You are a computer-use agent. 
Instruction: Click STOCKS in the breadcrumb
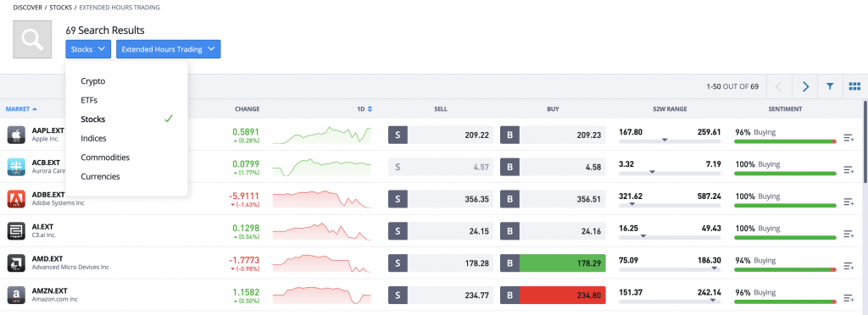tap(61, 8)
